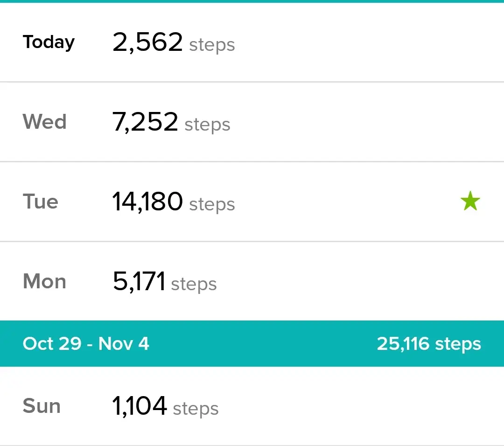The height and width of the screenshot is (446, 504).
Task: Select the Wed day label
Action: 45,122
